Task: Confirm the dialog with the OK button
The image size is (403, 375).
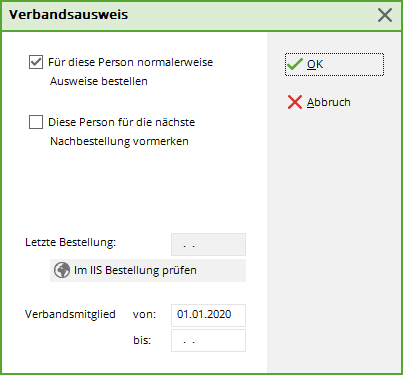Action: (334, 64)
